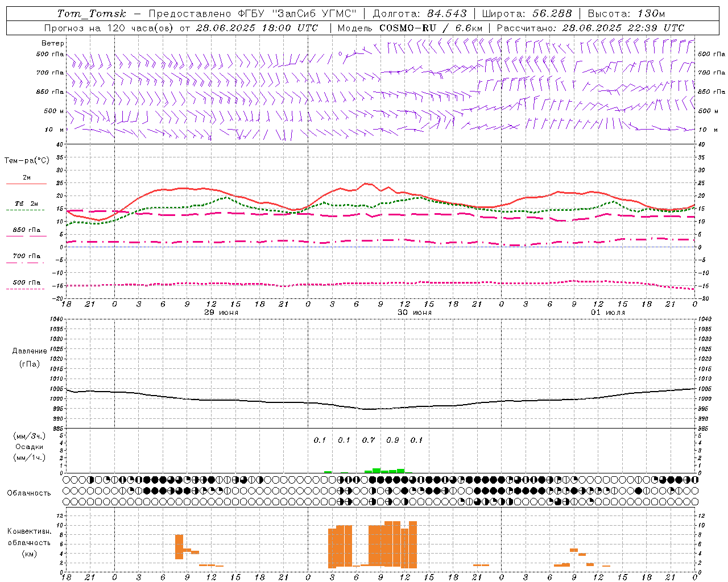Screen dimensions: 728x582
Task: Click the (мм/1ч.) precipitation unit label
Action: coord(30,458)
